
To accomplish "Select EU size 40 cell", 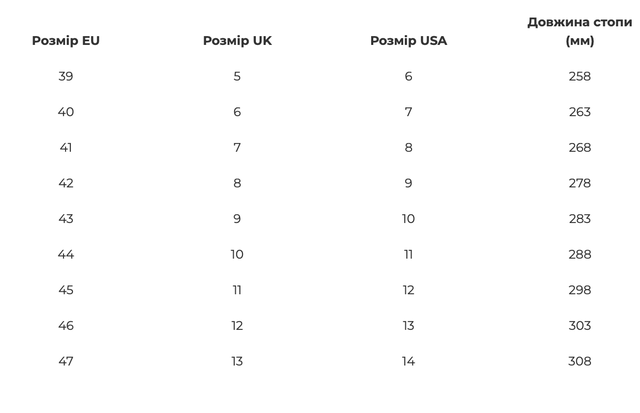I will tap(66, 112).
